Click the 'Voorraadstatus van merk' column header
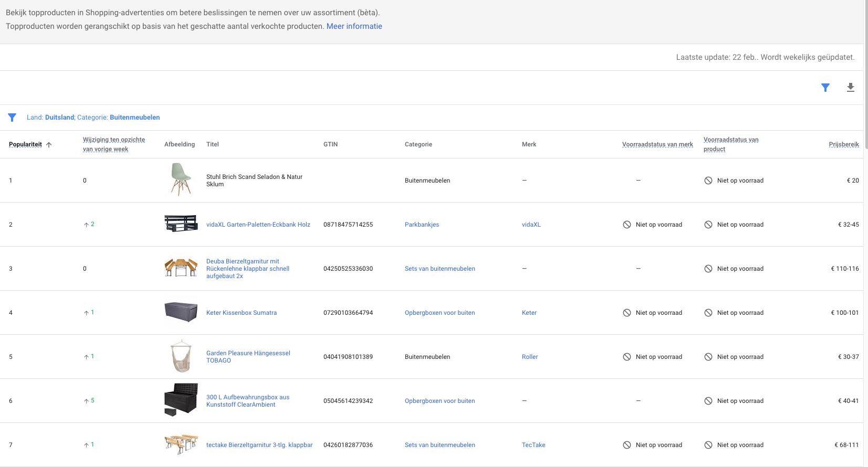This screenshot has width=868, height=467. click(x=657, y=144)
